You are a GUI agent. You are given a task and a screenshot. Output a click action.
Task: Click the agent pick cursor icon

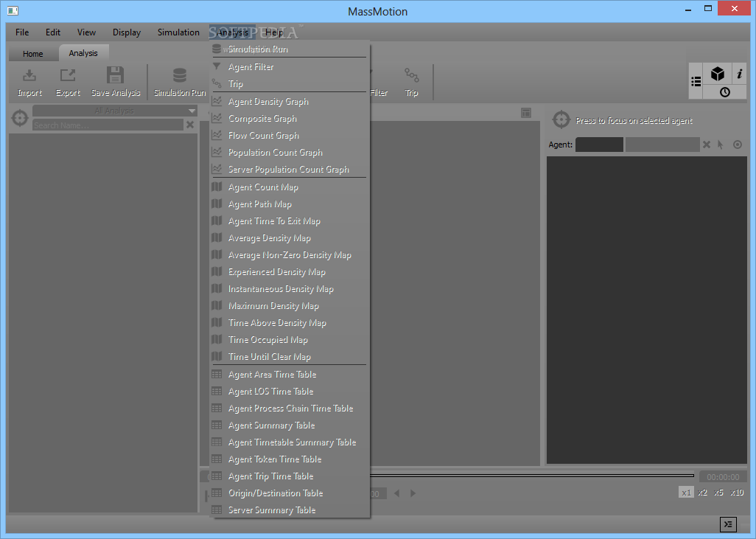tap(721, 145)
